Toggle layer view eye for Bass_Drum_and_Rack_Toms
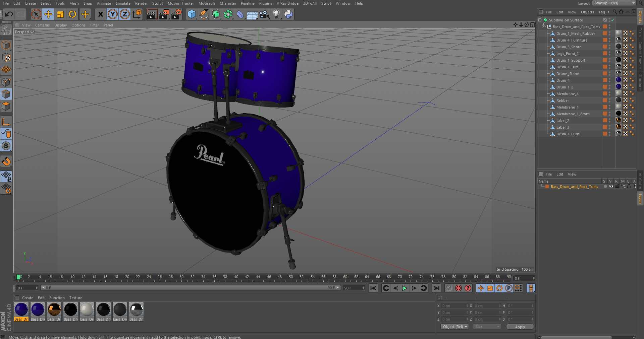The height and width of the screenshot is (339, 644). tap(611, 187)
